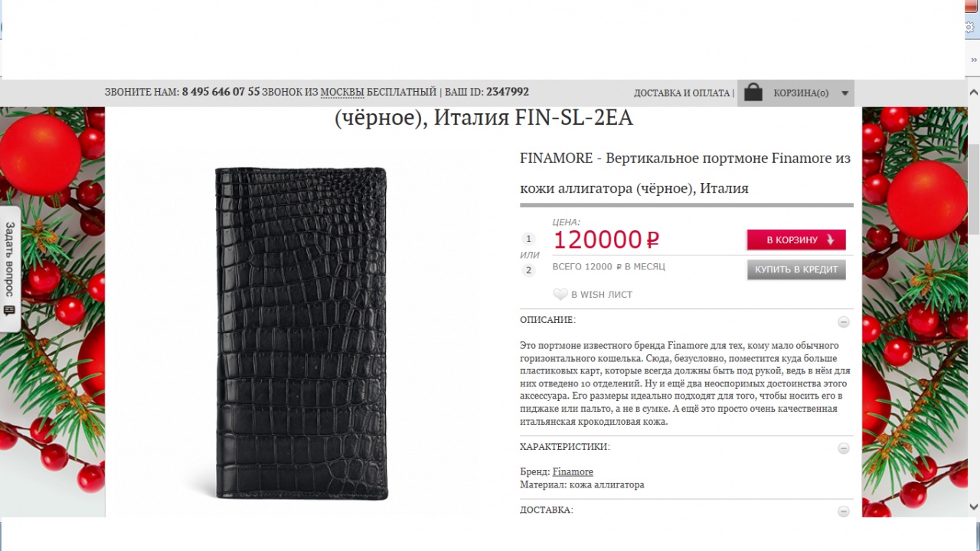Click the chat icon on side tab
980x551 pixels.
(10, 311)
